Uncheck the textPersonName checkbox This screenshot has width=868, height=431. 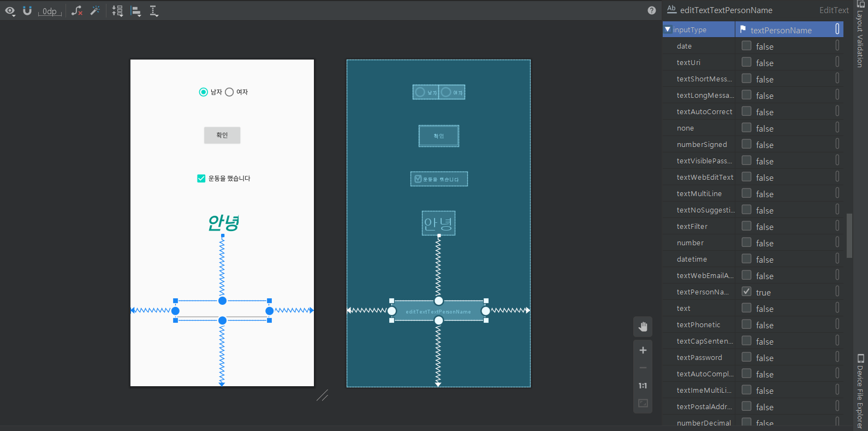tap(746, 292)
